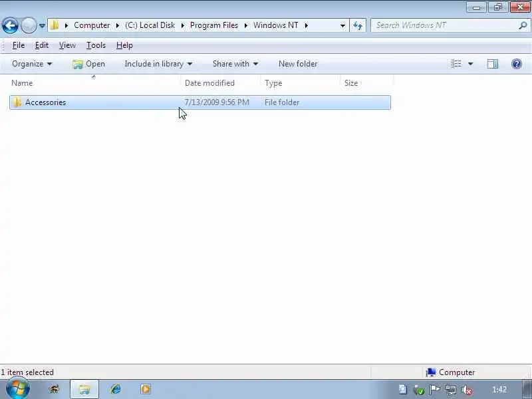Viewport: 532px width, 399px height.
Task: Expand arrow after Program Files breadcrumb
Action: point(245,25)
